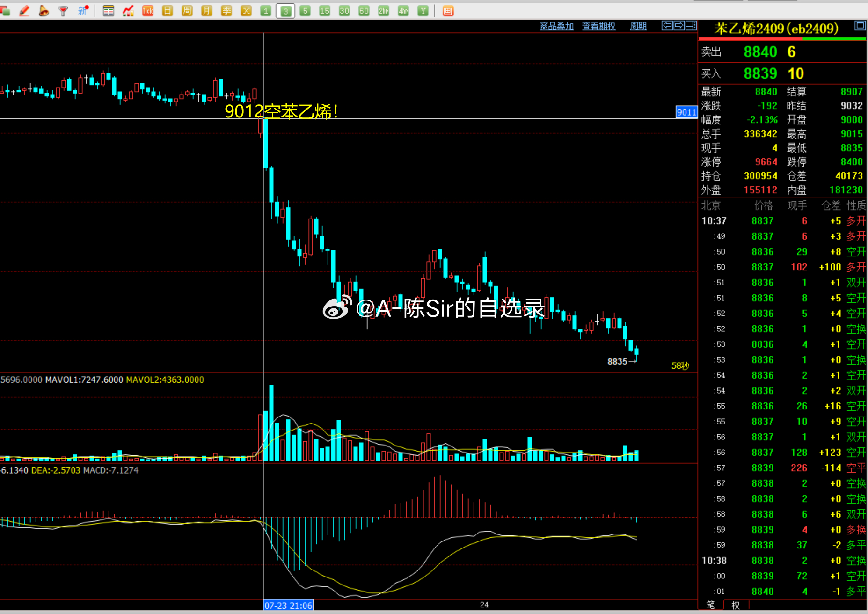
Task: Switch to the 30-minute period
Action: (x=344, y=11)
